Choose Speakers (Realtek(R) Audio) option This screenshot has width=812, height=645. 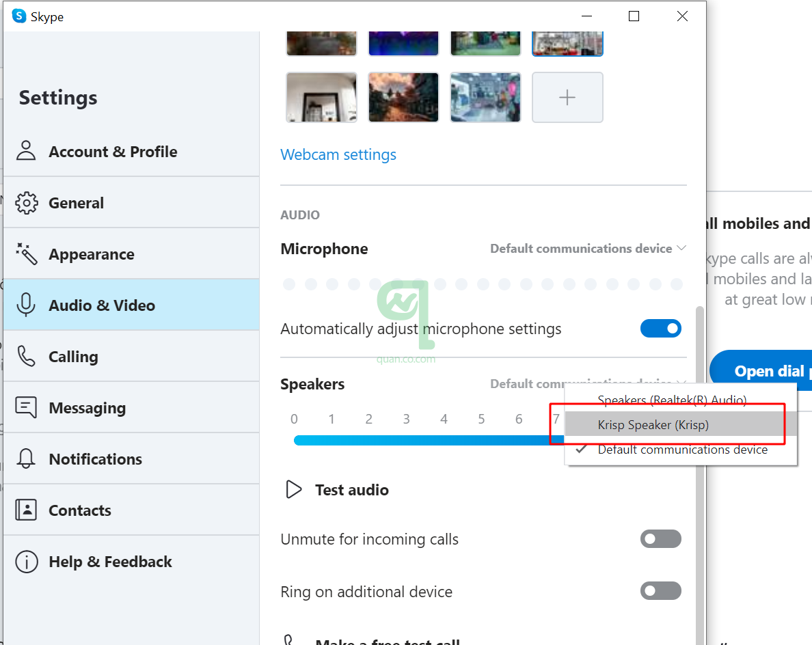tap(681, 400)
